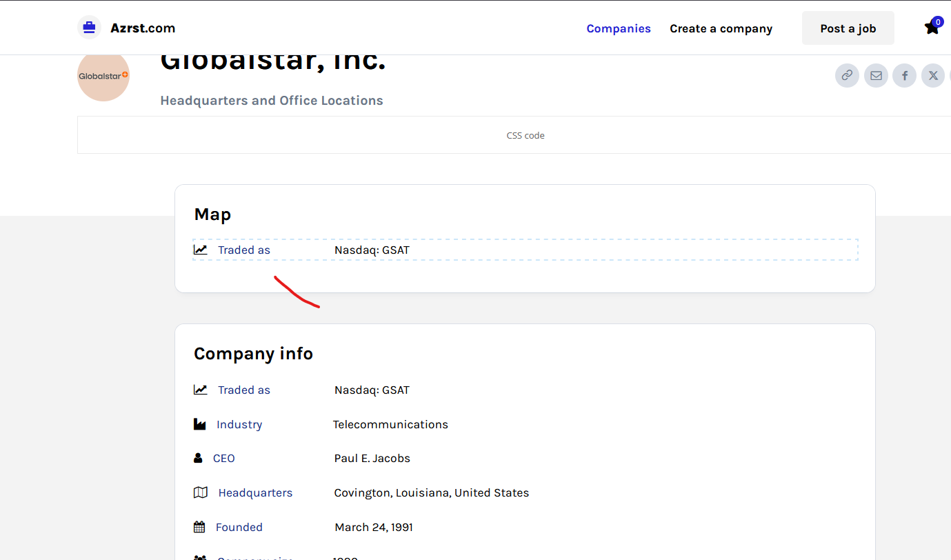The image size is (951, 560).
Task: Click the person icon beside CEO
Action: (x=198, y=458)
